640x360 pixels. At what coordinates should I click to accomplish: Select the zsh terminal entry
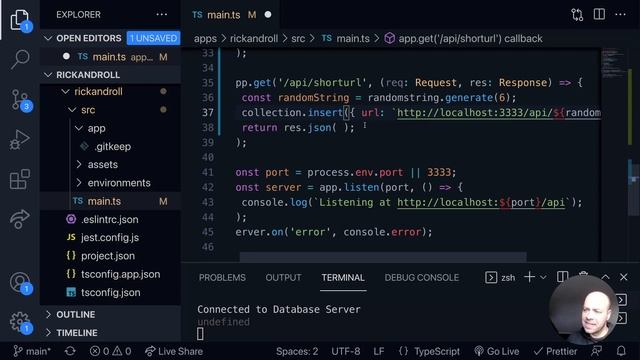point(500,278)
